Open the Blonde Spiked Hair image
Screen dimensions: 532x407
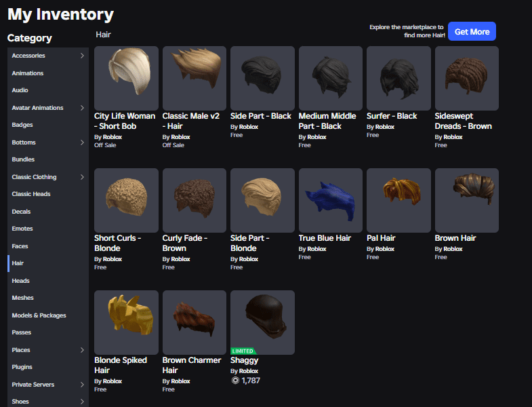pos(126,322)
